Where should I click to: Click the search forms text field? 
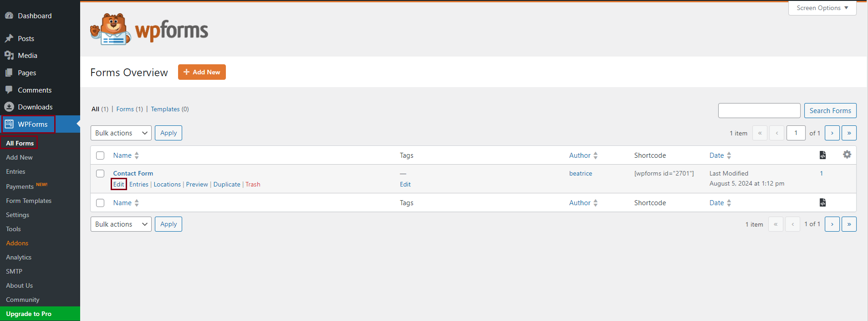(x=759, y=111)
